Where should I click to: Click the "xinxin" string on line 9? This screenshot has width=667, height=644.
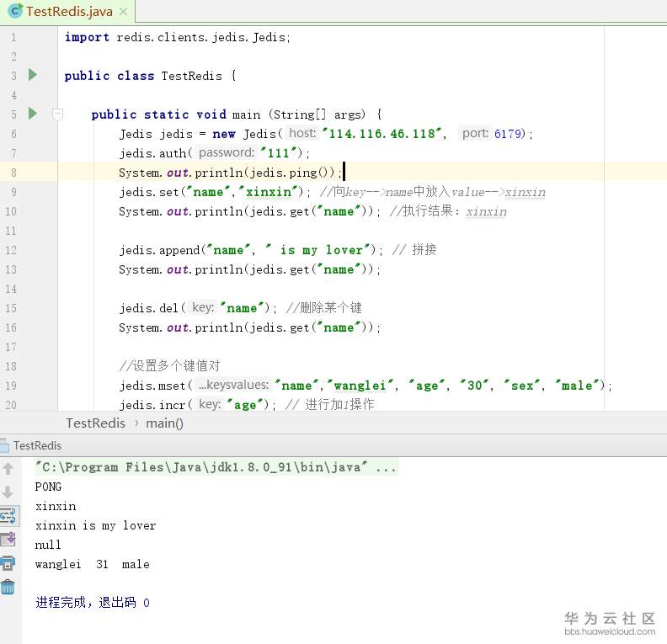(x=268, y=192)
